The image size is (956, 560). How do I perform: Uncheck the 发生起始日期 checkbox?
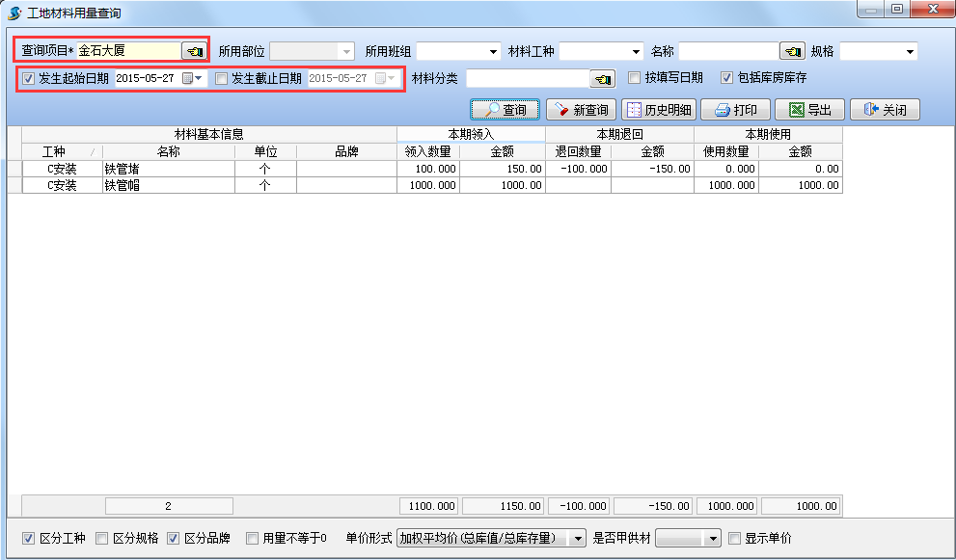(29, 78)
